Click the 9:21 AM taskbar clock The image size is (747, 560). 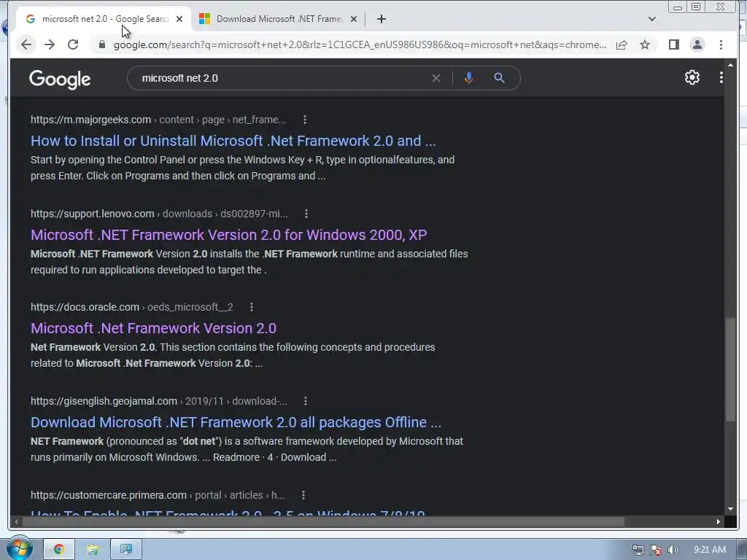[x=709, y=550]
